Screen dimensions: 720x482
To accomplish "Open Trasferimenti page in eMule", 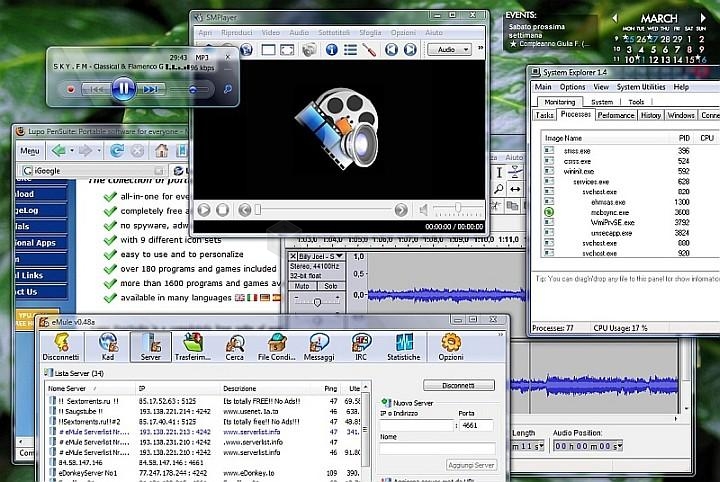I will tap(193, 347).
